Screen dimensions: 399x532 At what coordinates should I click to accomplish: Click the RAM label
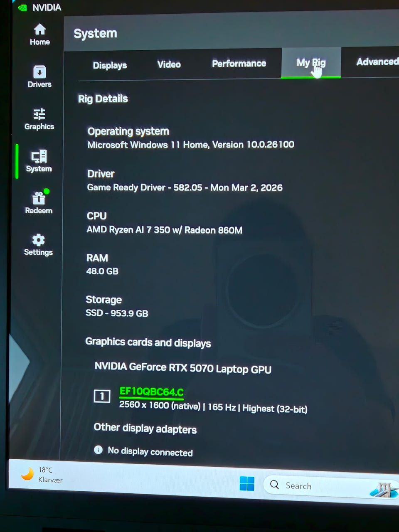tap(97, 258)
